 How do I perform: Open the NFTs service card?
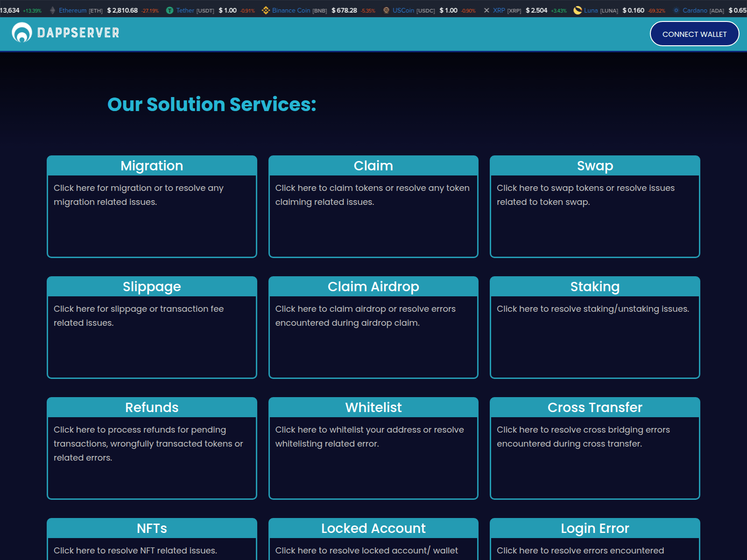152,539
